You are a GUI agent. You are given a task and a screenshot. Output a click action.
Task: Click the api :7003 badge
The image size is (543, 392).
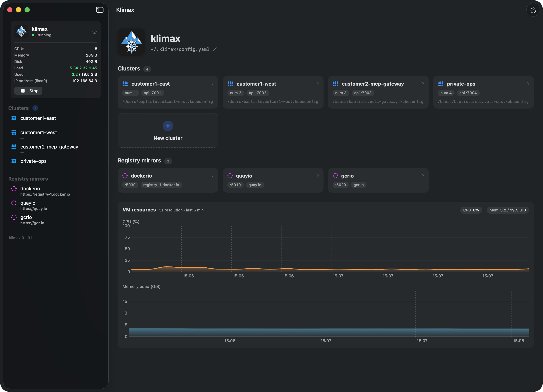click(x=363, y=93)
